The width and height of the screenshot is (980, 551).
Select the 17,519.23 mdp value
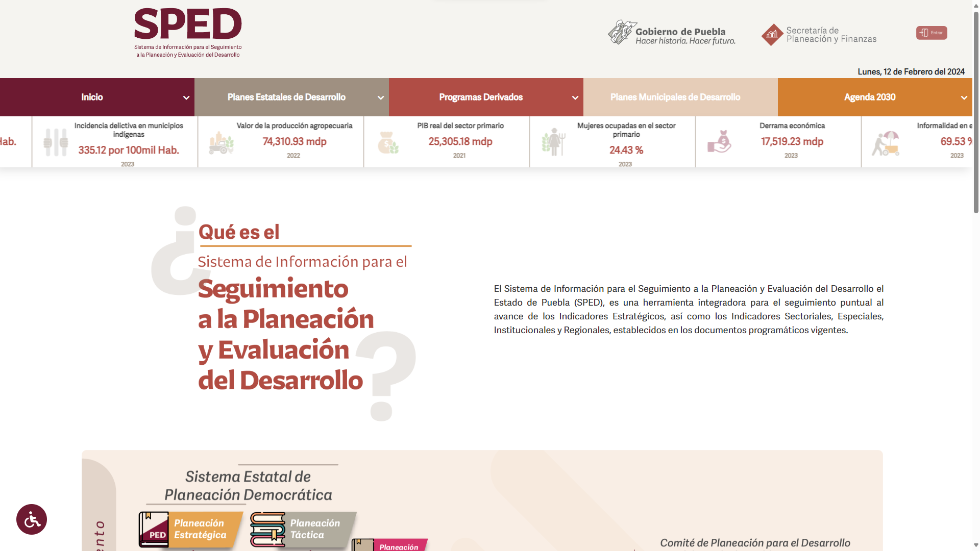pyautogui.click(x=792, y=141)
